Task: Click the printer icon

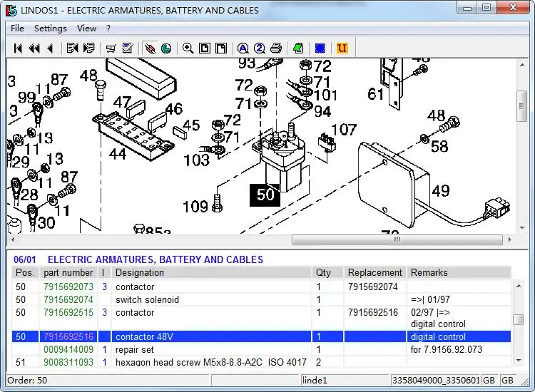Action: (276, 48)
